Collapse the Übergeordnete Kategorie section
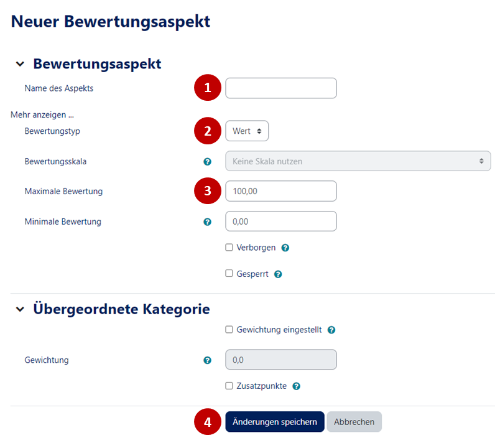This screenshot has width=495, height=448. 20,309
